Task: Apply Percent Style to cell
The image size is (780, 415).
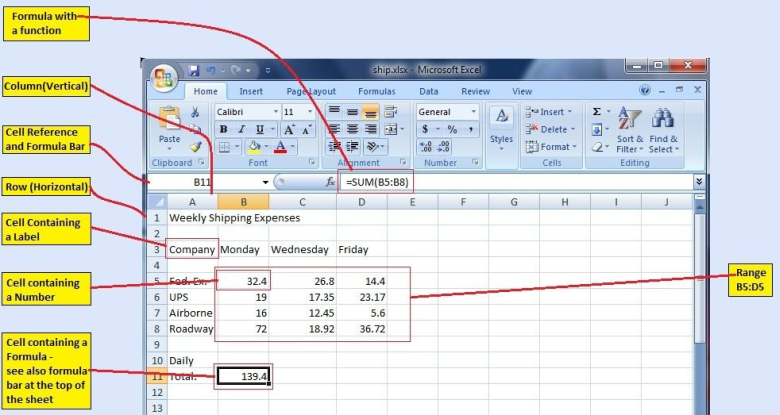Action: [452, 129]
